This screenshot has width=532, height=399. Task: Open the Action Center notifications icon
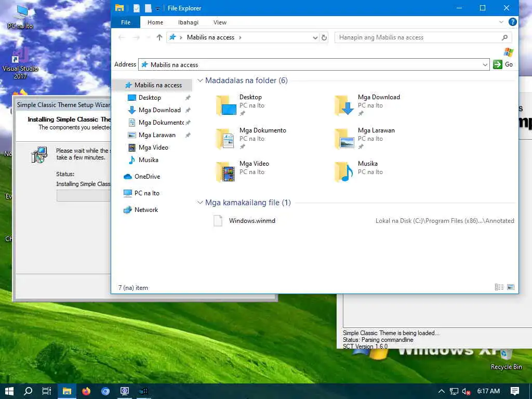click(x=515, y=391)
